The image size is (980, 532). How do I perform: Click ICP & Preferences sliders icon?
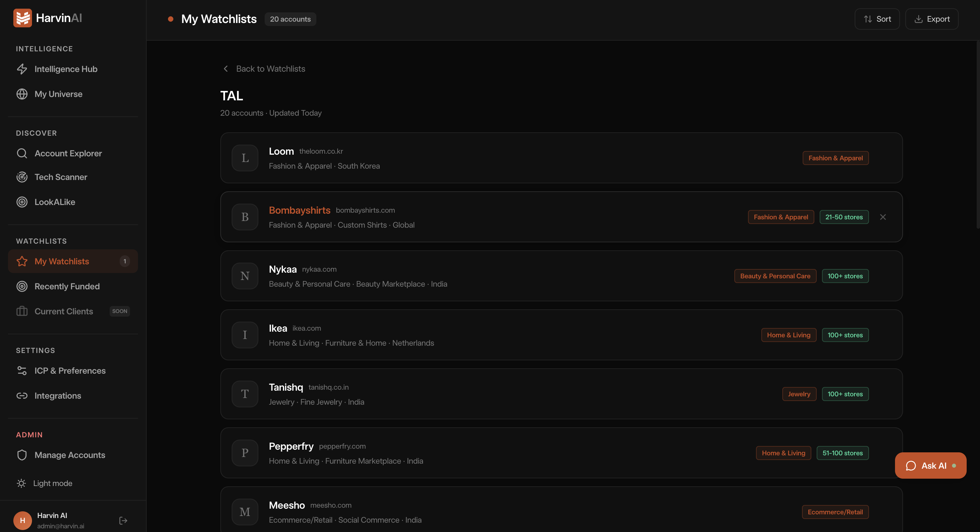click(22, 371)
